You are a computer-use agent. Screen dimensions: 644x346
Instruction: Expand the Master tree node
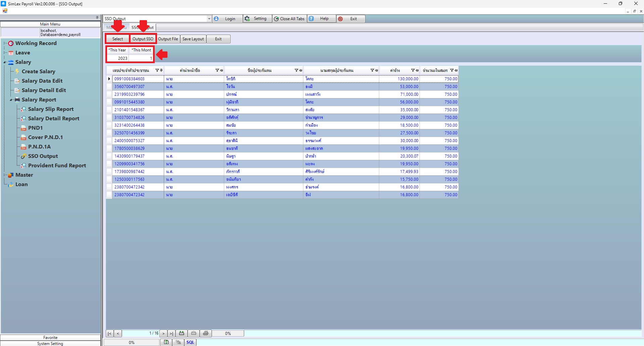[x=5, y=175]
